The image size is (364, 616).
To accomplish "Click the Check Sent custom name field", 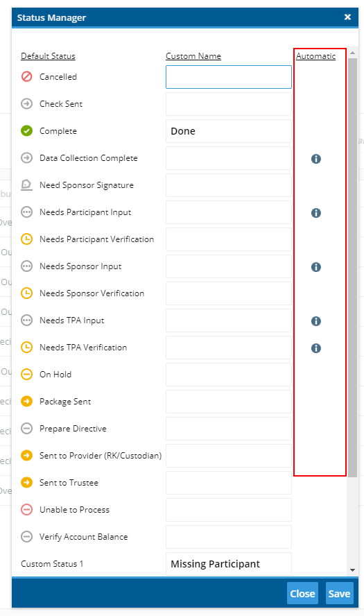I will tap(229, 104).
